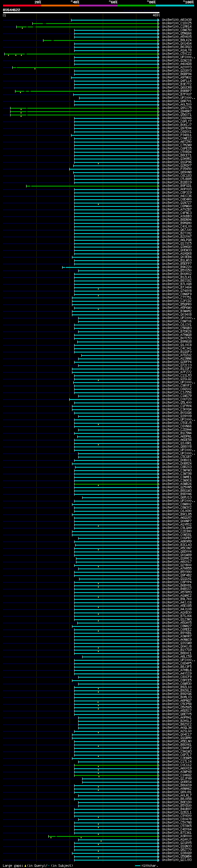Viewport: 197px width, 868px height.
Task: Select label UniRef100_B1BDI9
Action: point(176,182)
